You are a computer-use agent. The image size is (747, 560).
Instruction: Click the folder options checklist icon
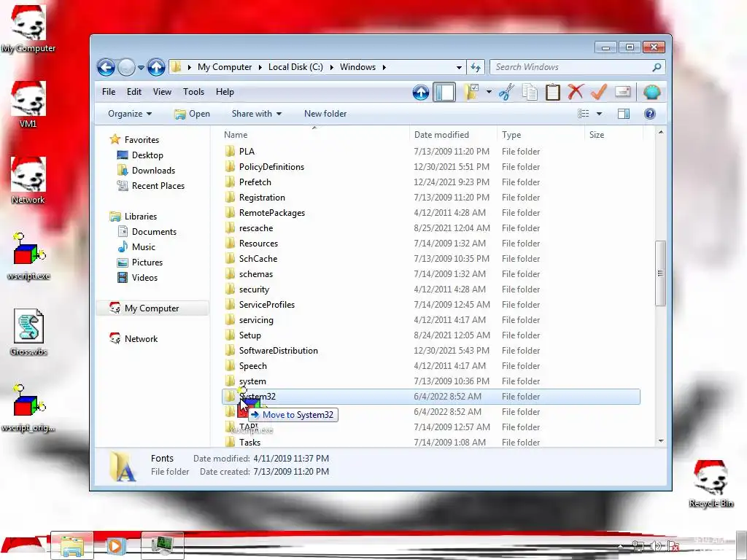click(x=472, y=92)
